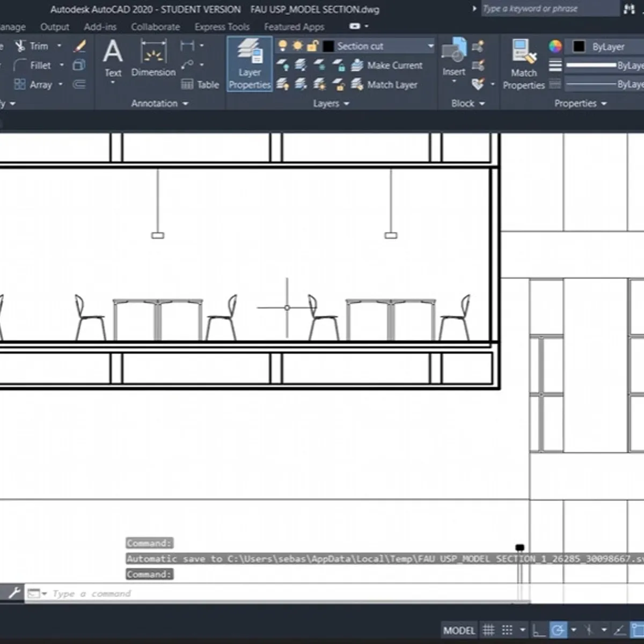The height and width of the screenshot is (644, 644).
Task: Open the Insert block tool
Action: click(454, 59)
